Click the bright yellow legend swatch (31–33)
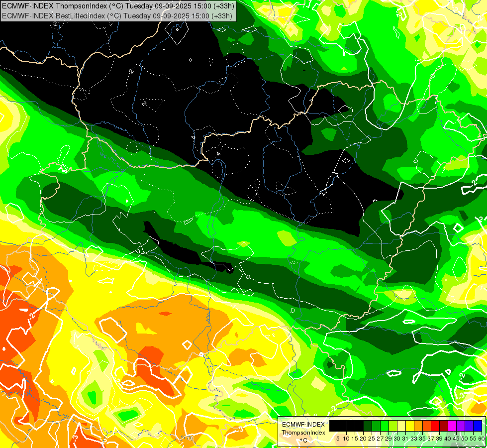The image size is (487, 448). pos(410,426)
